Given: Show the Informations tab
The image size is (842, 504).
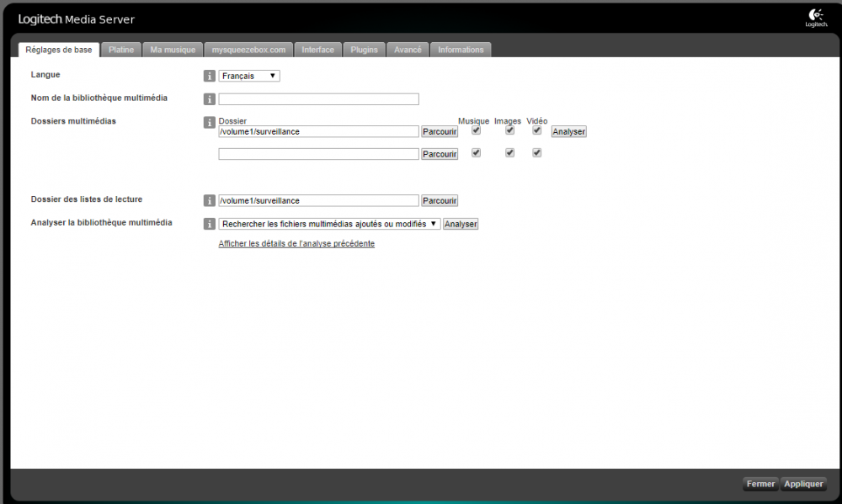Looking at the screenshot, I should (461, 50).
